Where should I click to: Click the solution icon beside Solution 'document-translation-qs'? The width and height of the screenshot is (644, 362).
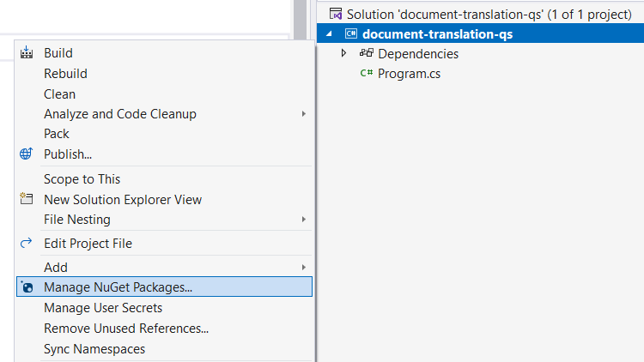click(334, 15)
